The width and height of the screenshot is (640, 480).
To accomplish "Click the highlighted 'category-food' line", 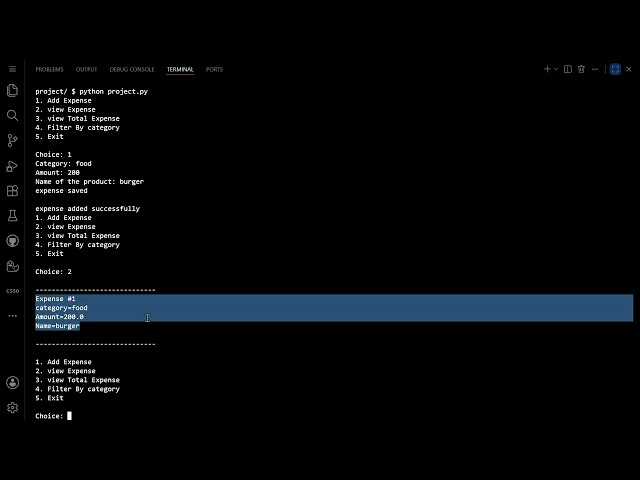I will click(61, 308).
